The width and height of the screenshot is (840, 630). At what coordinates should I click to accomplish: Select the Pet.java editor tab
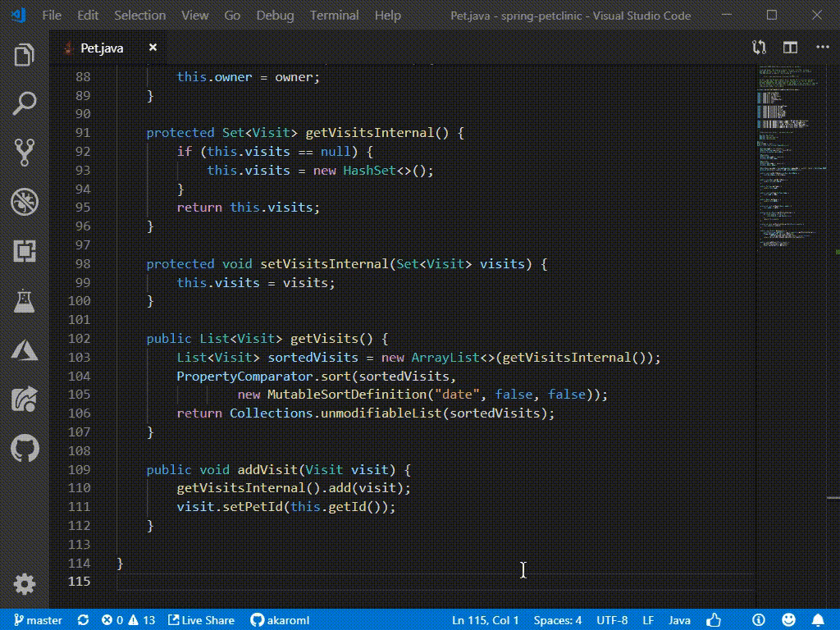coord(102,48)
